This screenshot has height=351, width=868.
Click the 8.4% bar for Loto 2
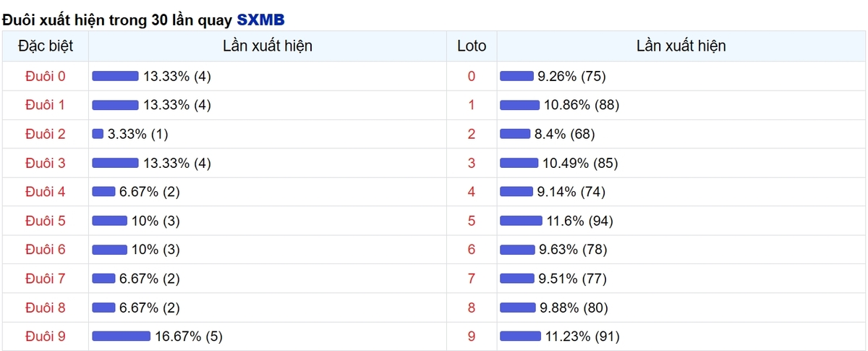tap(515, 134)
